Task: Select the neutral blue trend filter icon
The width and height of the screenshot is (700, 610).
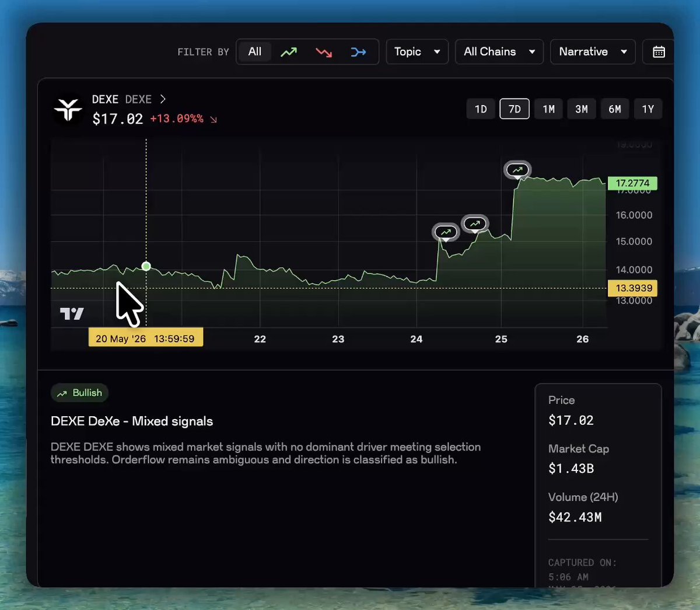Action: pos(358,52)
